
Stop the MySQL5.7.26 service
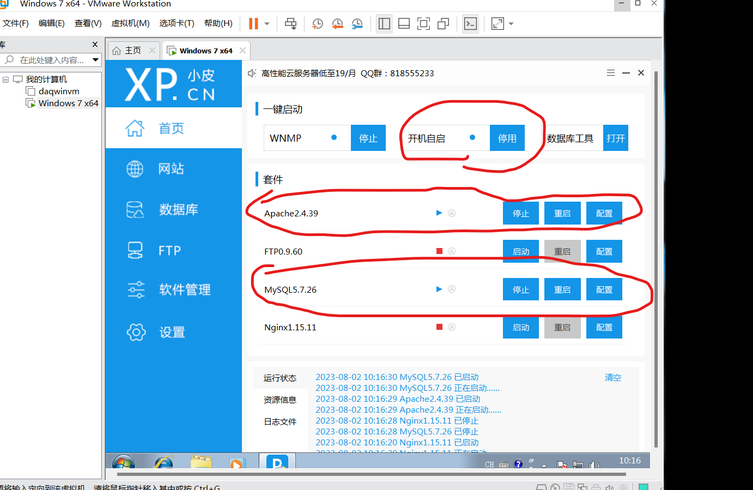click(521, 290)
